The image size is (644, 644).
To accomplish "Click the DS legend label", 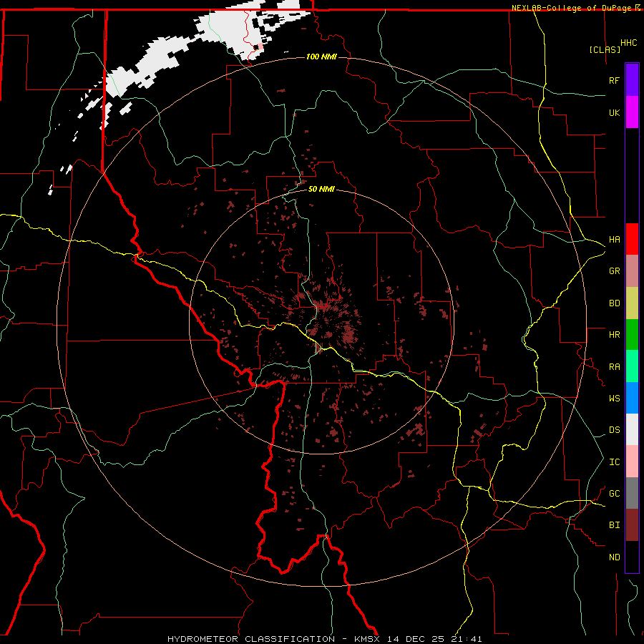I will click(x=614, y=430).
